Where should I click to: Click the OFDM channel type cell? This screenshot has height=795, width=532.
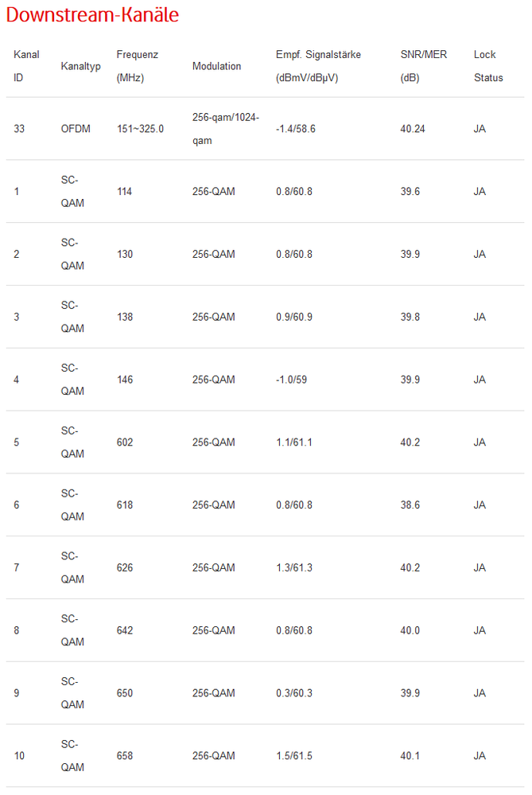76,129
